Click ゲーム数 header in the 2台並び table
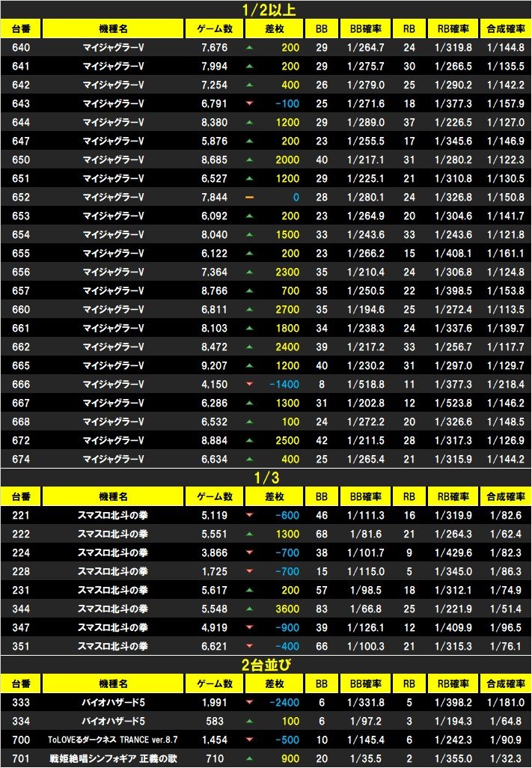Image resolution: width=532 pixels, height=768 pixels. pyautogui.click(x=214, y=683)
